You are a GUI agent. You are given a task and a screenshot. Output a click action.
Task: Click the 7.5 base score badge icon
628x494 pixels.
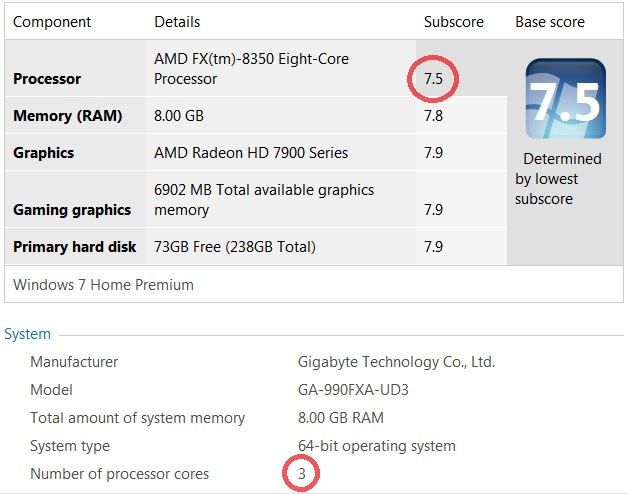tap(566, 98)
